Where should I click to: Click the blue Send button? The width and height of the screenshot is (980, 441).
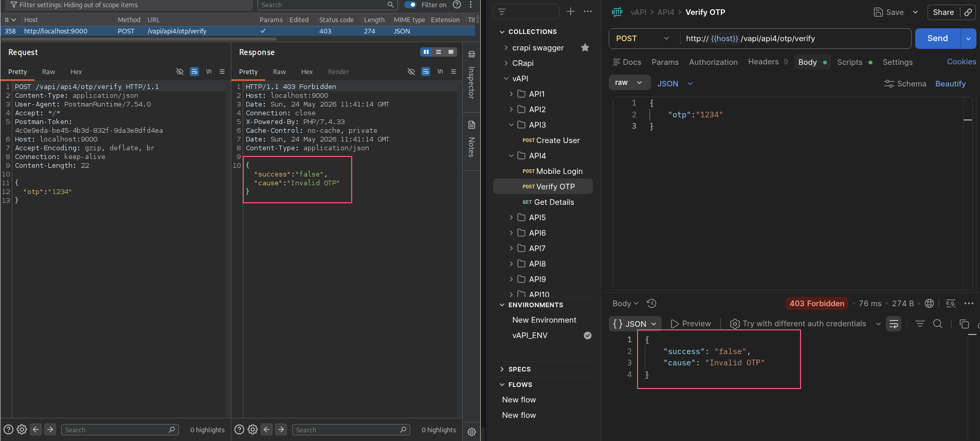click(x=937, y=39)
